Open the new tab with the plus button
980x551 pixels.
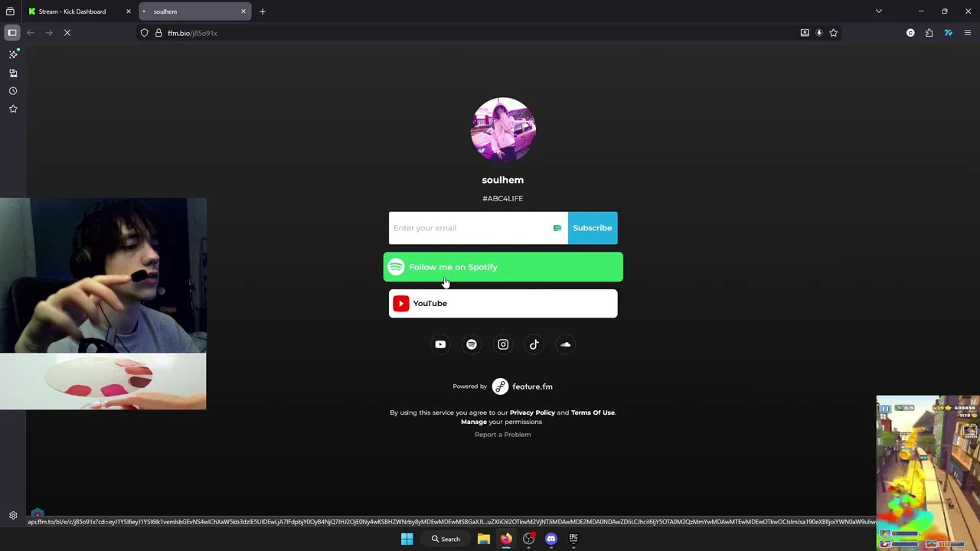[x=263, y=11]
